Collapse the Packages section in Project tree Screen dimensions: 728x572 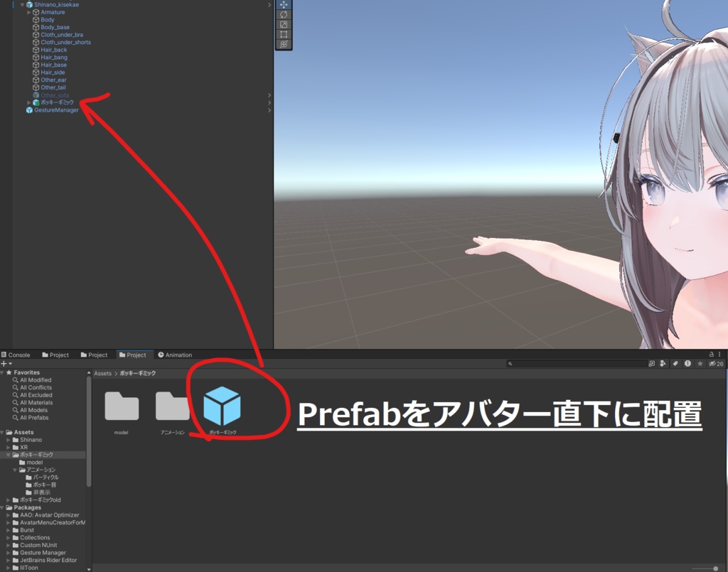point(2,507)
